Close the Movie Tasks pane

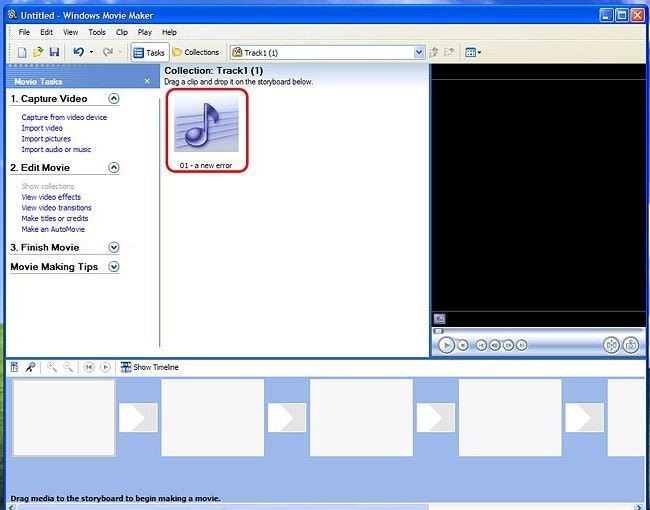point(147,81)
